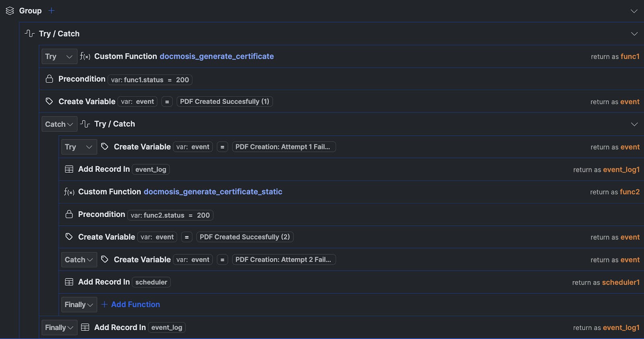Collapse the nested Try / Catch block chevron

click(634, 124)
